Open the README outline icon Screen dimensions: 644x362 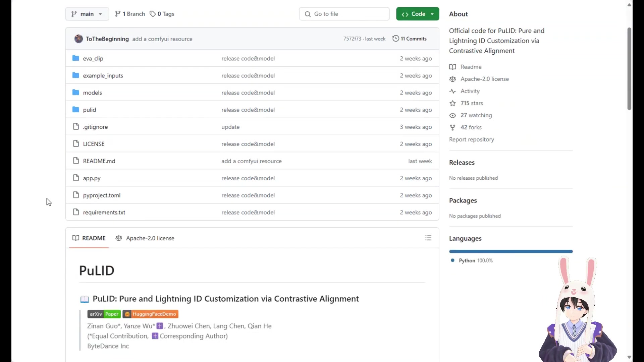coord(428,238)
